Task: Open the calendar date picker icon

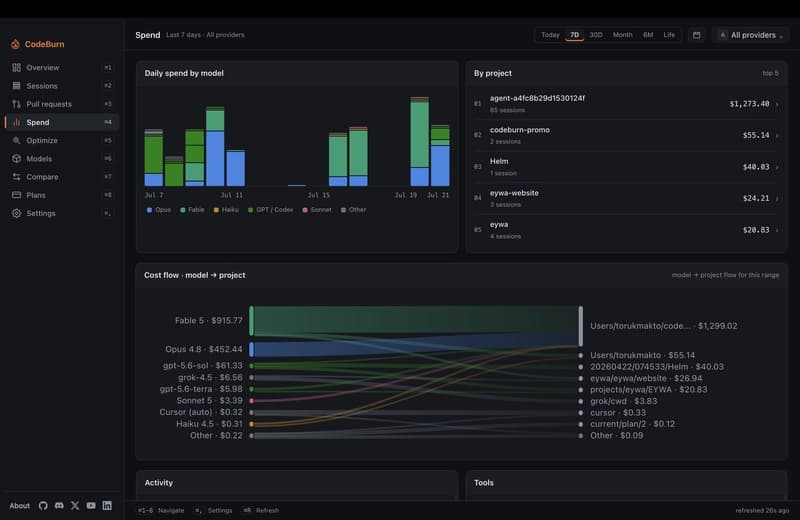Action: [x=696, y=35]
